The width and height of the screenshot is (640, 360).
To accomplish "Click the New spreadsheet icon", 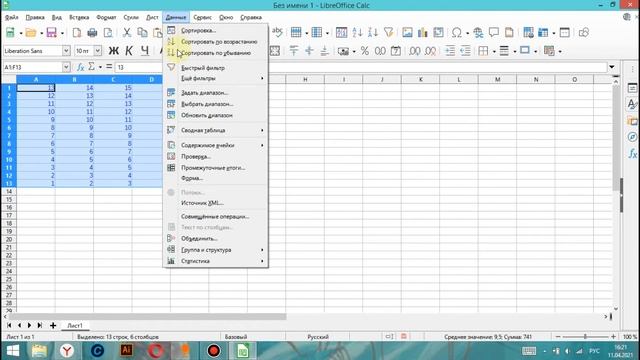I will pos(10,33).
